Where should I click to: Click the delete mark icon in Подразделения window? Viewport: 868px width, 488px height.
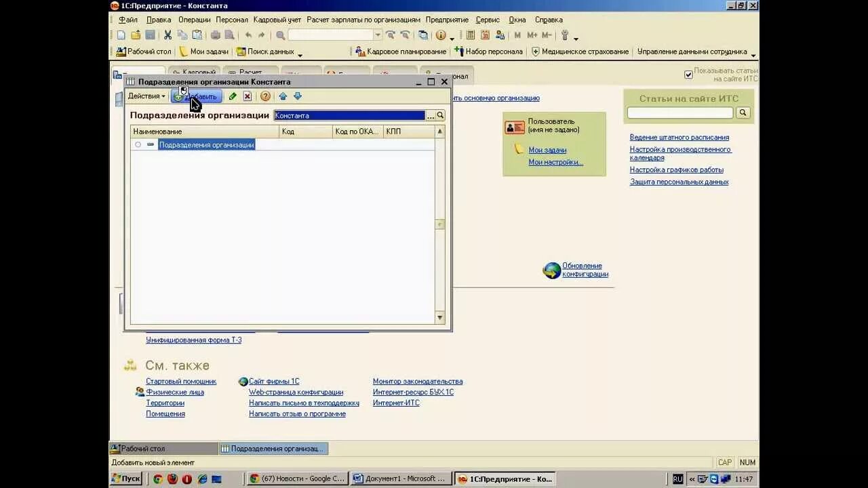248,96
